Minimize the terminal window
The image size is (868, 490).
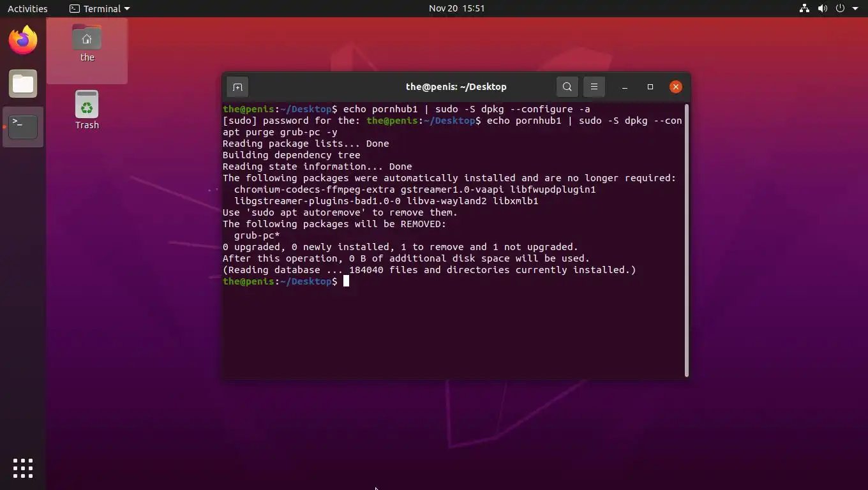coord(625,87)
